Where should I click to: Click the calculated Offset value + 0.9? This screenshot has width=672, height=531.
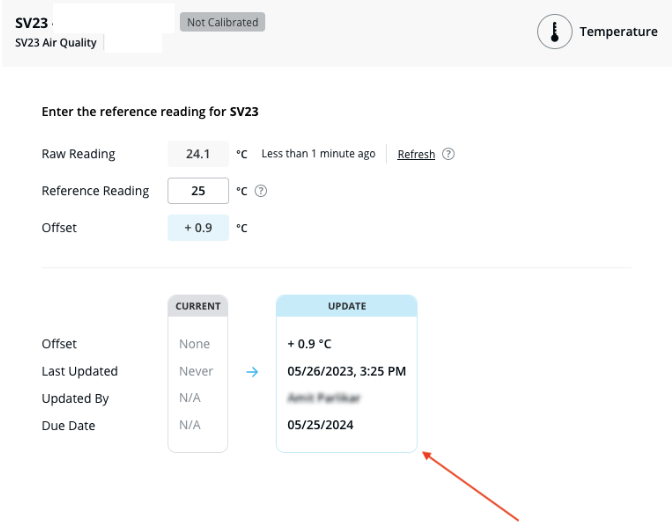[198, 228]
